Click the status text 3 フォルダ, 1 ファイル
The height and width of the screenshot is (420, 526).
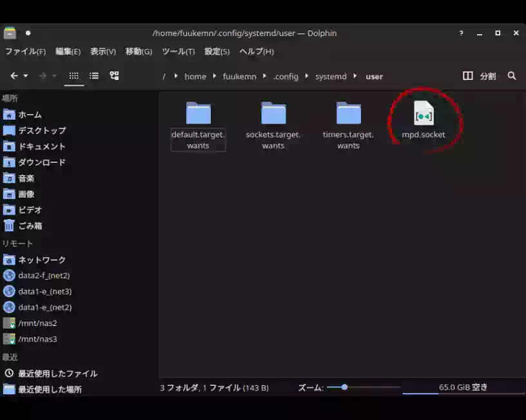point(214,388)
